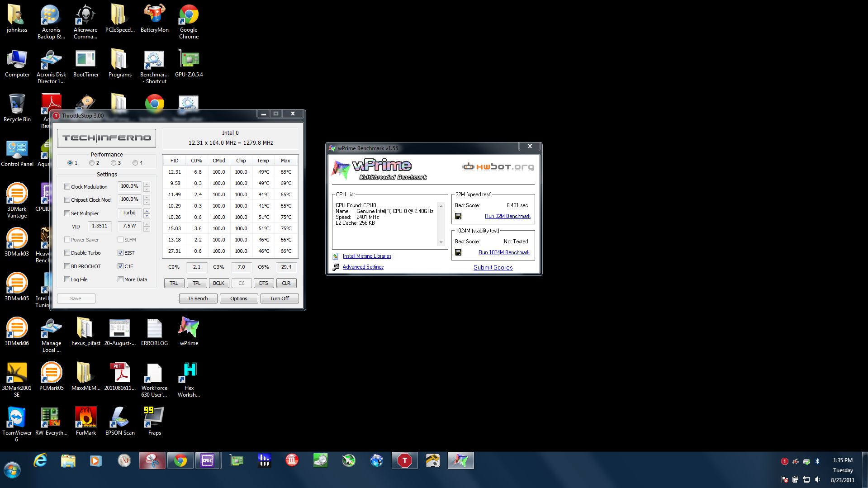868x488 pixels.
Task: Select Performance profile 3 radio button
Action: point(114,163)
